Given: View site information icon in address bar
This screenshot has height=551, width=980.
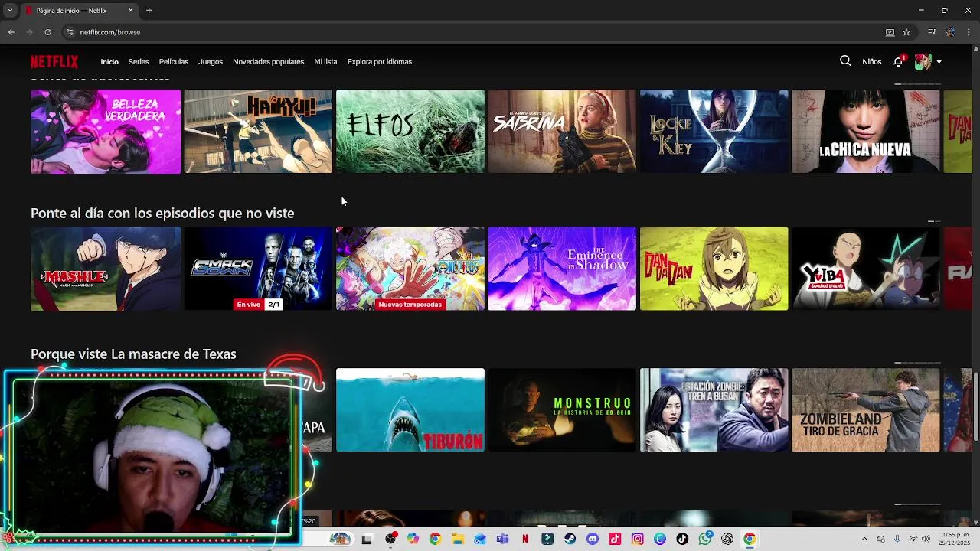Looking at the screenshot, I should tap(70, 32).
